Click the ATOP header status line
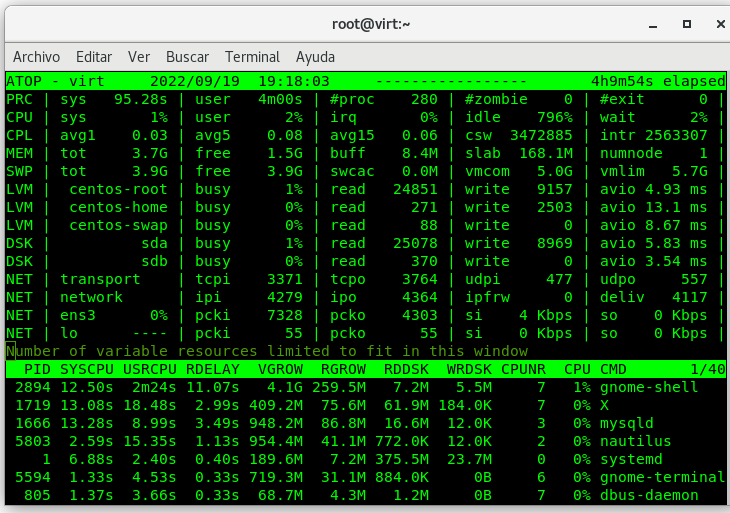The height and width of the screenshot is (513, 730). coord(365,81)
